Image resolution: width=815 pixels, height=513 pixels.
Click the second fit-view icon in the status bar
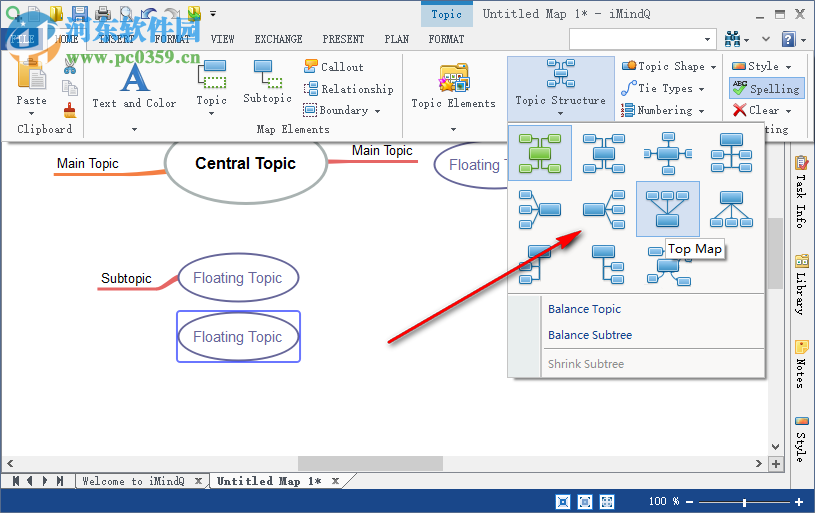[x=585, y=502]
